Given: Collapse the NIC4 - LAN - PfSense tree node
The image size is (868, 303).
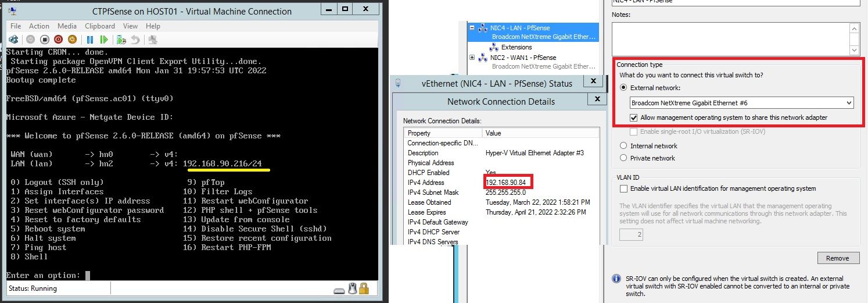Looking at the screenshot, I should 472,28.
